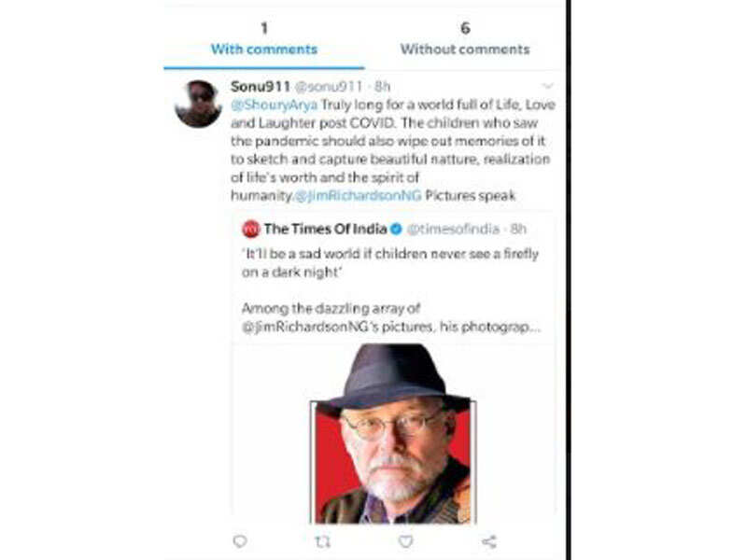This screenshot has width=747, height=560.
Task: Open the quoted tweet's firefly headline text
Action: (389, 262)
